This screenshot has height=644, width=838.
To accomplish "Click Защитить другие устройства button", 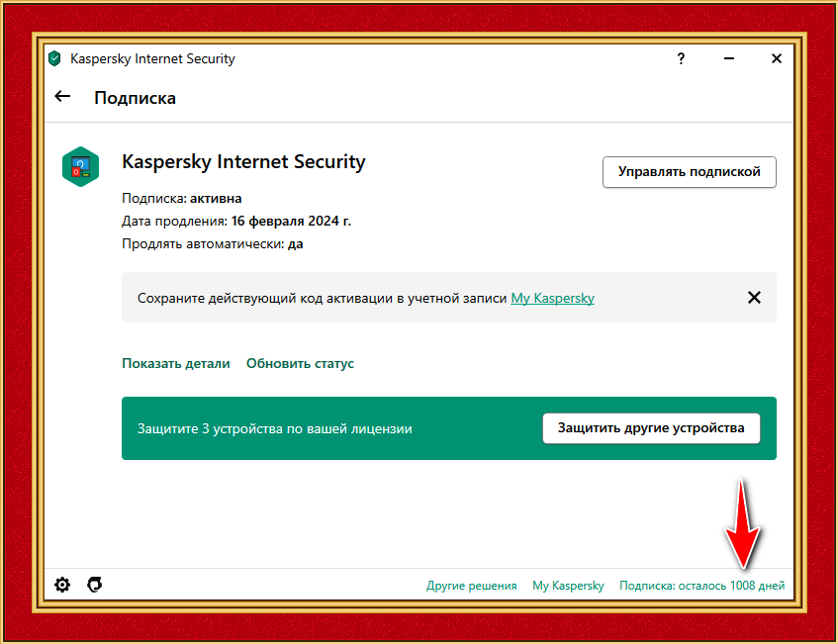I will pyautogui.click(x=651, y=428).
